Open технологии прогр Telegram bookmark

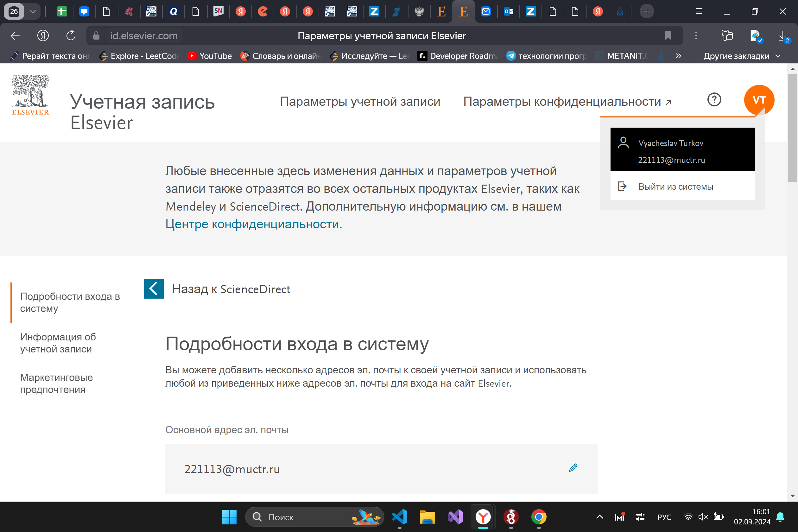pyautogui.click(x=546, y=56)
